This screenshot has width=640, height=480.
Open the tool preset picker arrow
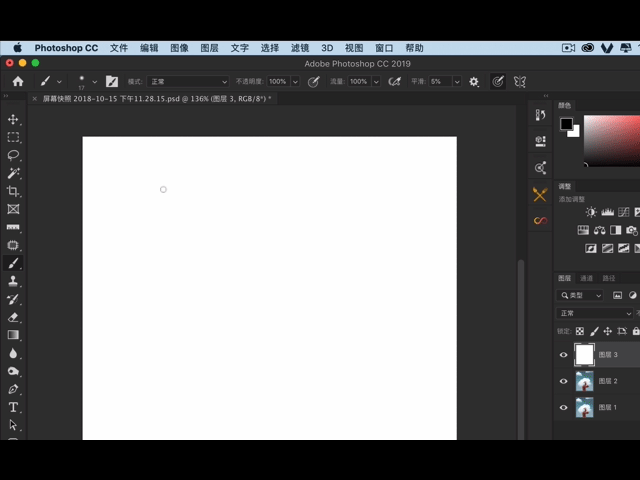click(59, 82)
